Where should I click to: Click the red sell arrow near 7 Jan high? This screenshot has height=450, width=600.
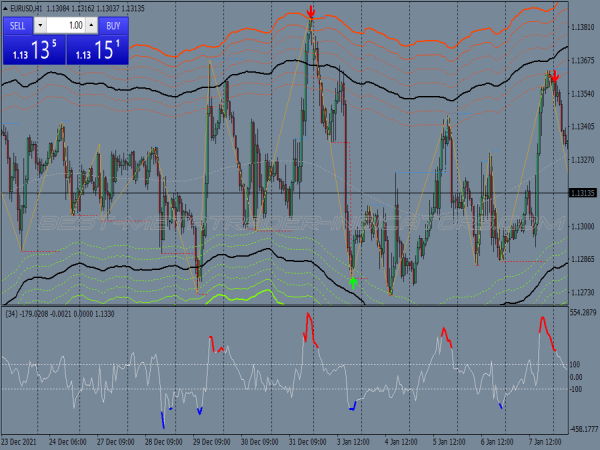click(554, 75)
